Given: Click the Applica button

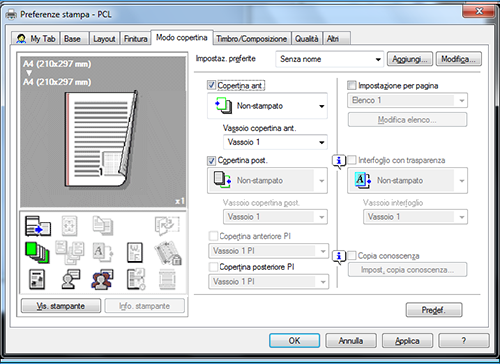Looking at the screenshot, I should 407,341.
